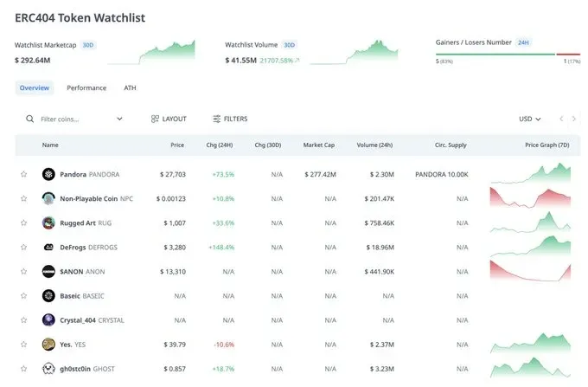
Task: Toggle favorite star for Baseic
Action: tap(24, 295)
